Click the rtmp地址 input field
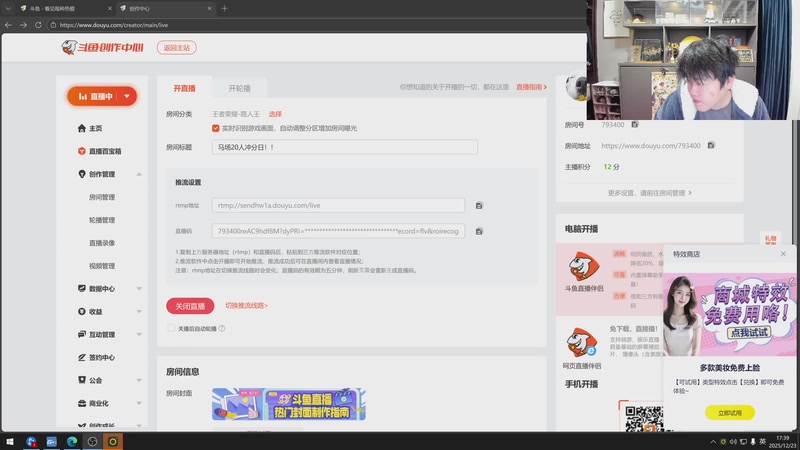The image size is (800, 450). point(338,205)
